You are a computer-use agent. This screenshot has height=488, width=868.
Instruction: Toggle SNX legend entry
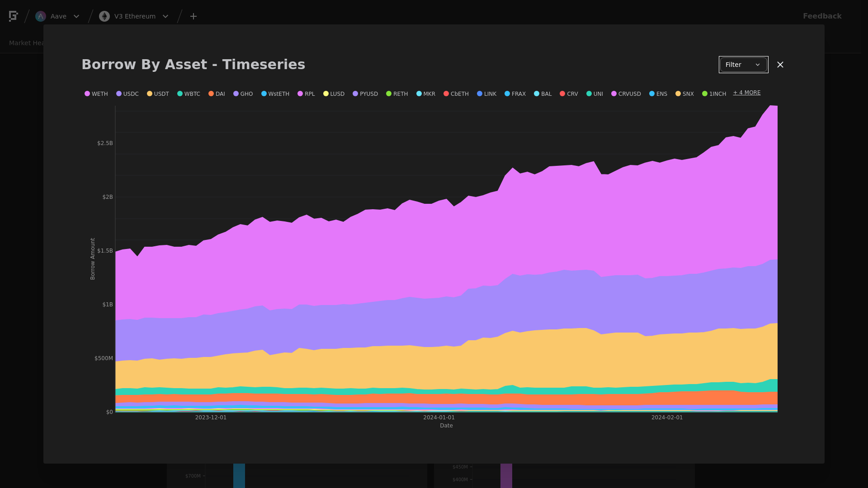[x=684, y=94]
